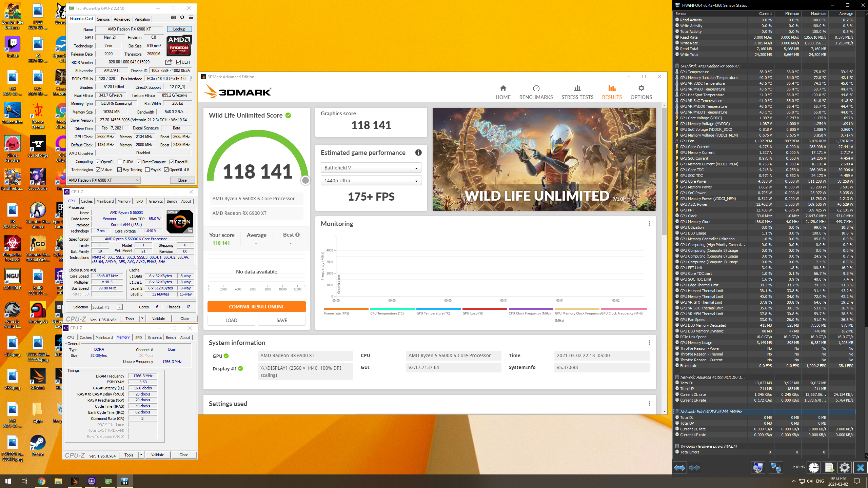
Task: Toggle the CUDA checkbox
Action: (x=120, y=162)
